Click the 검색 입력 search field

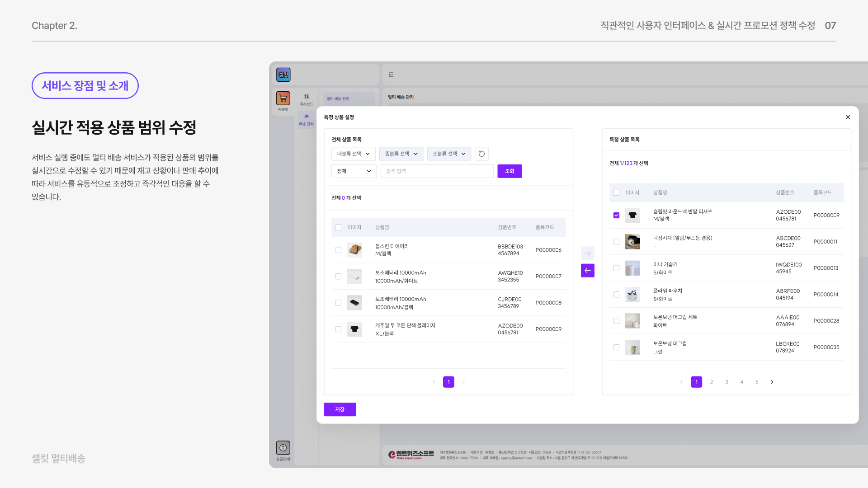tap(437, 171)
